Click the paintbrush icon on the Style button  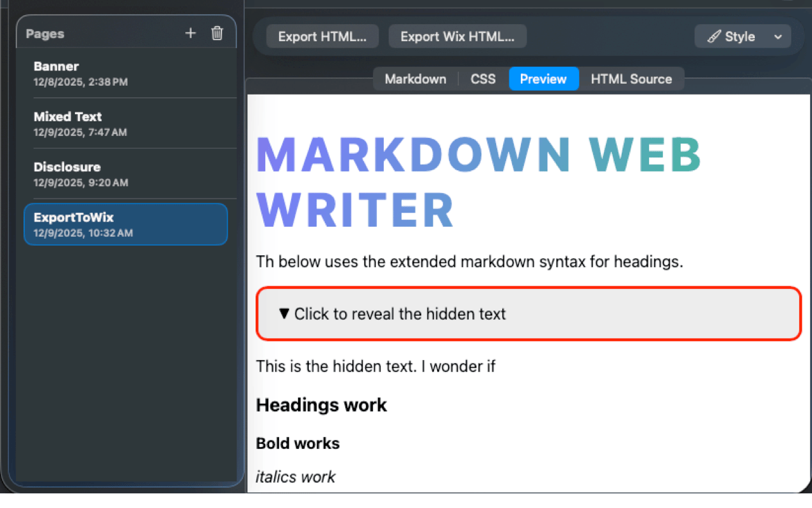click(x=713, y=36)
